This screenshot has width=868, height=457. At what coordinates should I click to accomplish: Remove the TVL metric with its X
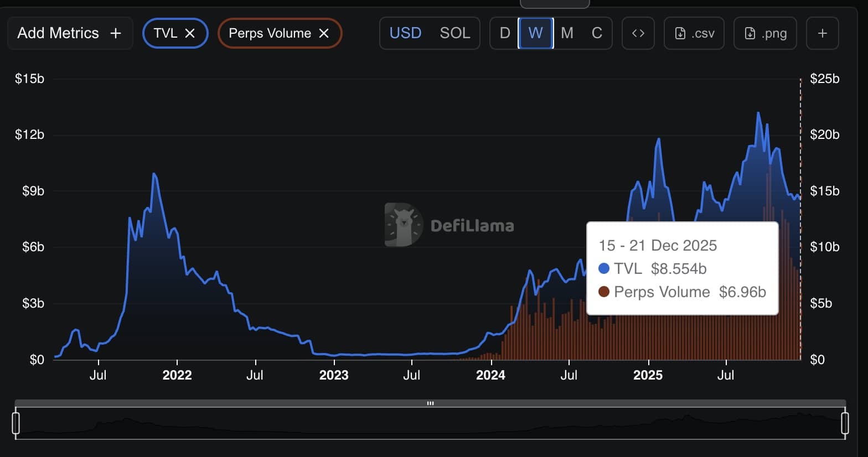pos(190,33)
